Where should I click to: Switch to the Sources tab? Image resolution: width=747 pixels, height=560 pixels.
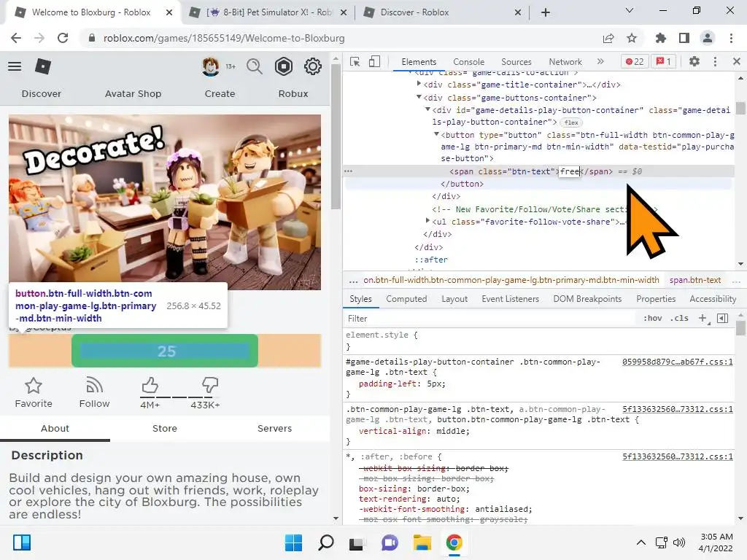pos(516,61)
